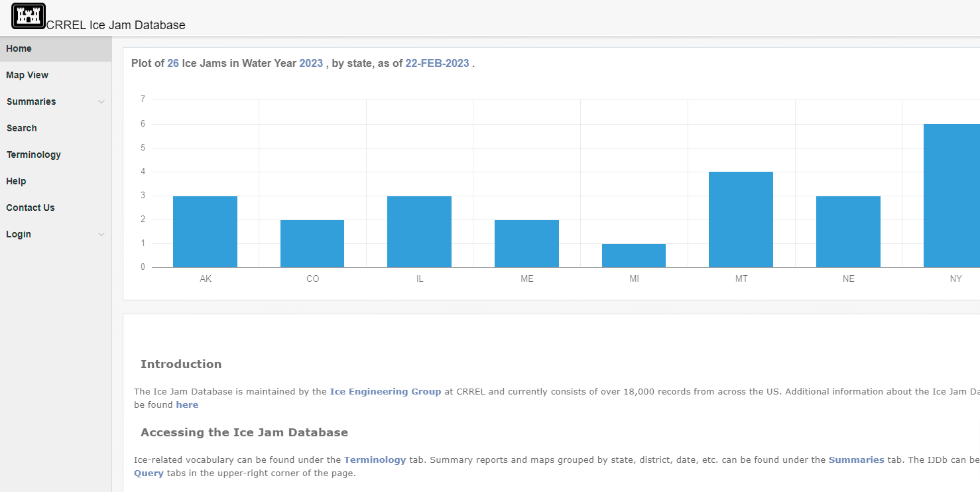
Task: Click the AK bar in chart
Action: (205, 232)
